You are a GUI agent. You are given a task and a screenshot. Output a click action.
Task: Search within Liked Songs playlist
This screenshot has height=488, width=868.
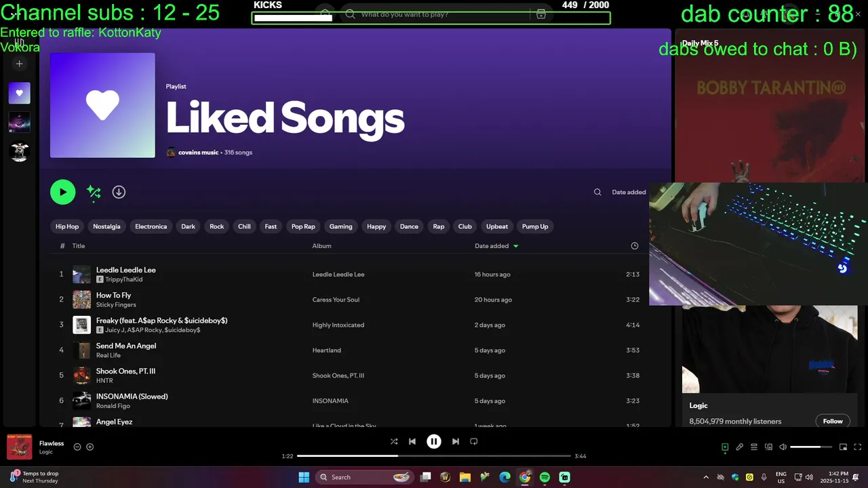click(597, 192)
